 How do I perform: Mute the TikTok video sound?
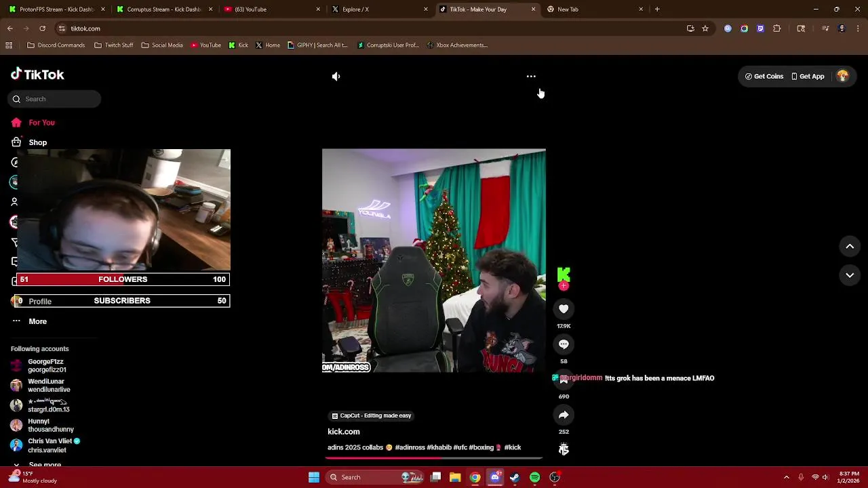336,77
